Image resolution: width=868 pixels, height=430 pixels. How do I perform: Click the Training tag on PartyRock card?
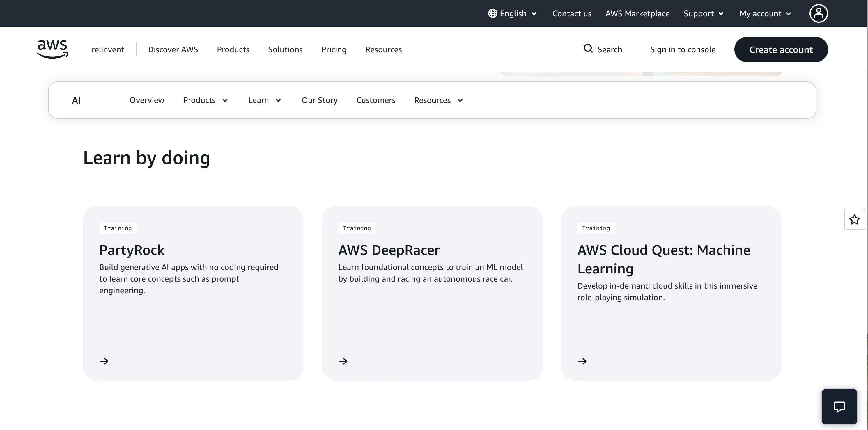(x=118, y=228)
